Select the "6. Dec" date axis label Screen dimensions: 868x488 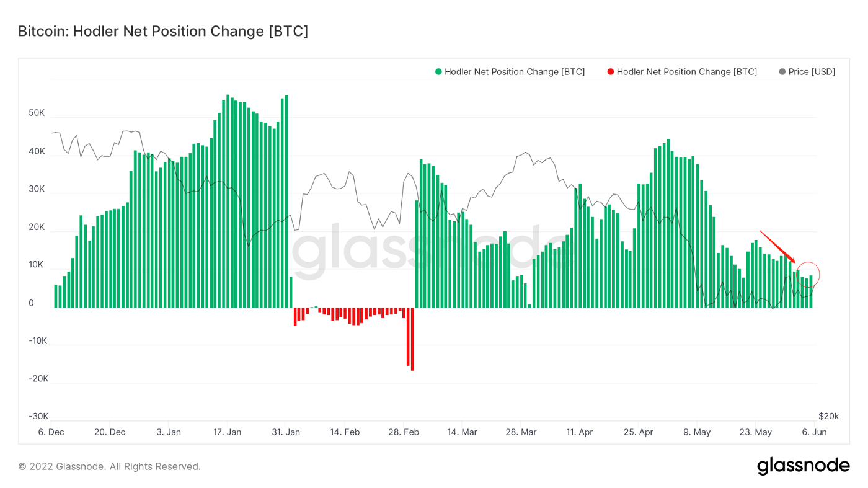click(51, 432)
